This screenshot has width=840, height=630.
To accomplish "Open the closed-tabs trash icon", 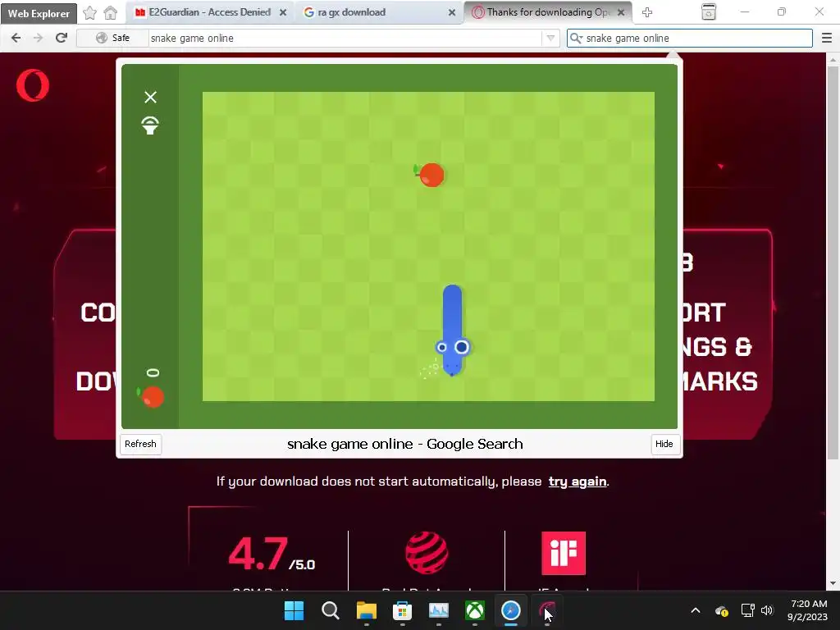I will point(708,11).
